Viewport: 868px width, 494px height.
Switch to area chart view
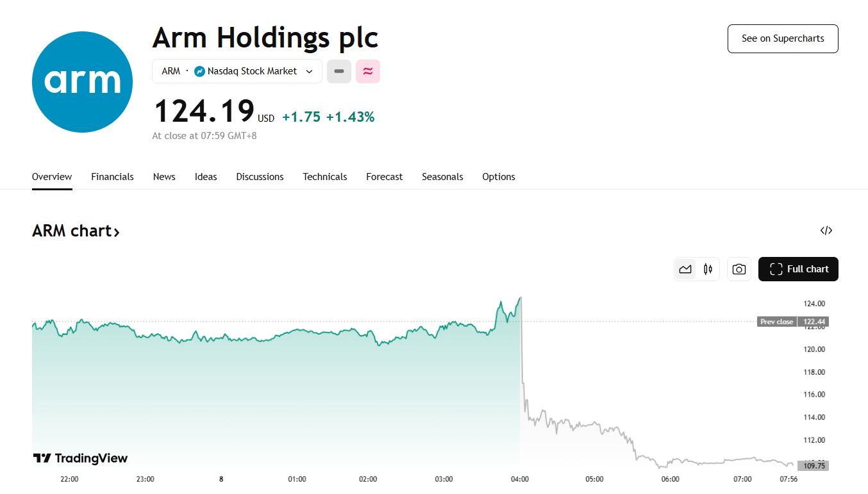click(x=685, y=269)
